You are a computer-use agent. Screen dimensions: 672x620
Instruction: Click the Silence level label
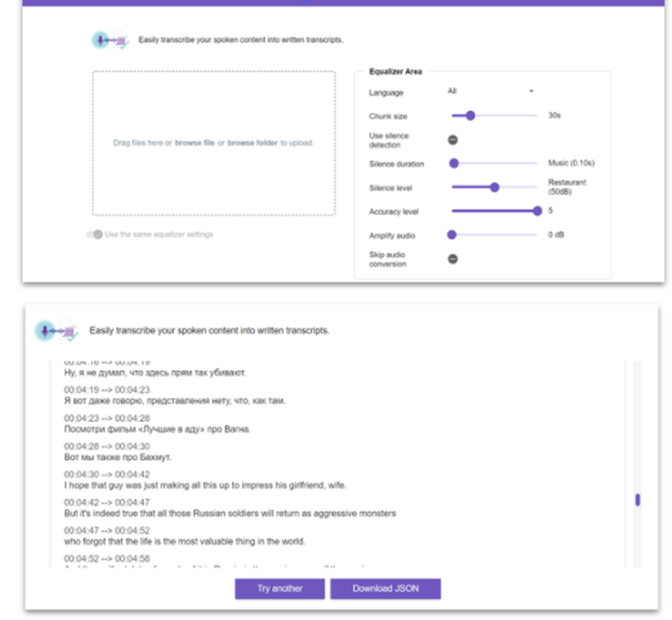(x=390, y=188)
